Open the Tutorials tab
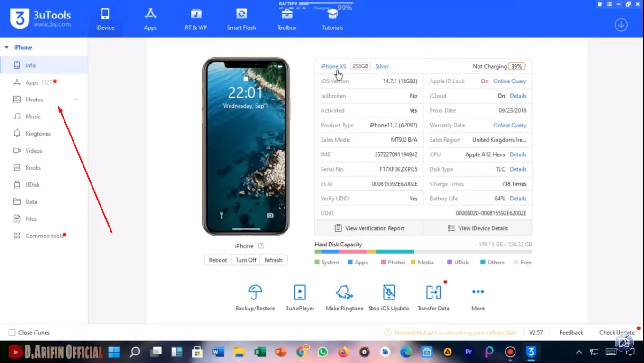The height and width of the screenshot is (363, 644). pos(332,19)
